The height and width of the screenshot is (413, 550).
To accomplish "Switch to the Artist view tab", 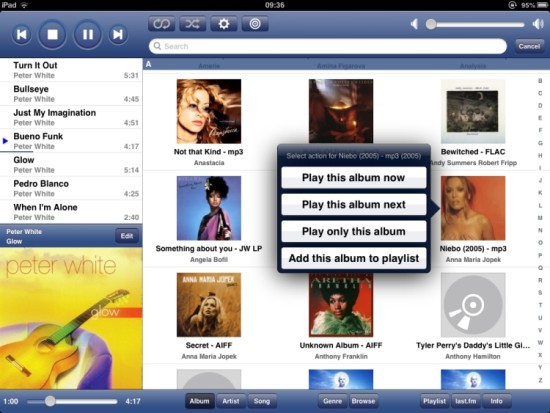I will (x=230, y=401).
